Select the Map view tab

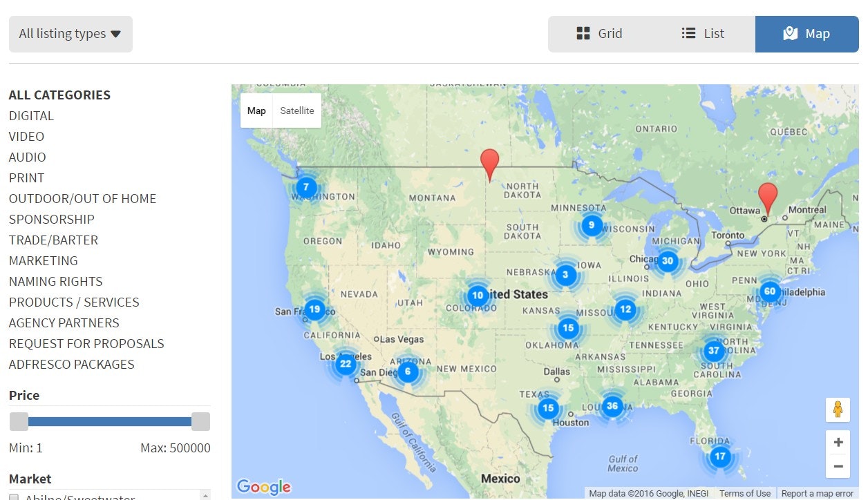point(807,34)
